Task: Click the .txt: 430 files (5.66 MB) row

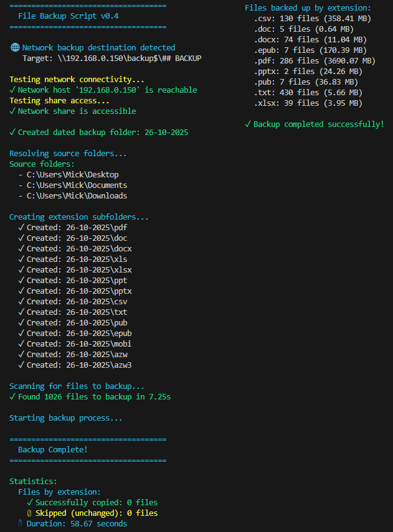Action: pyautogui.click(x=308, y=92)
